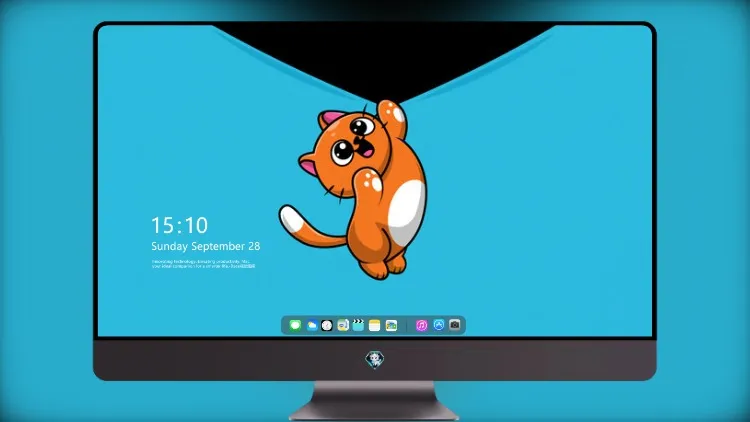
Task: Open the Clock app in the dock
Action: 327,325
